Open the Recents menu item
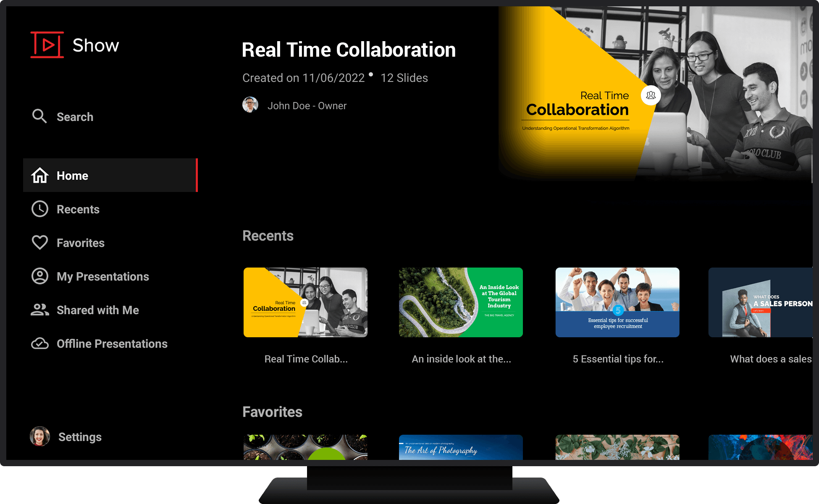 (x=78, y=209)
